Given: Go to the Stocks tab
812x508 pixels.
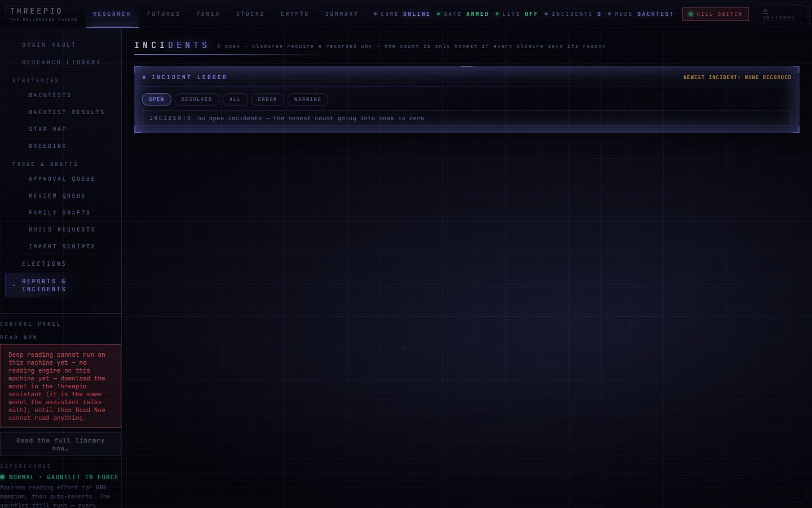Looking at the screenshot, I should point(250,14).
